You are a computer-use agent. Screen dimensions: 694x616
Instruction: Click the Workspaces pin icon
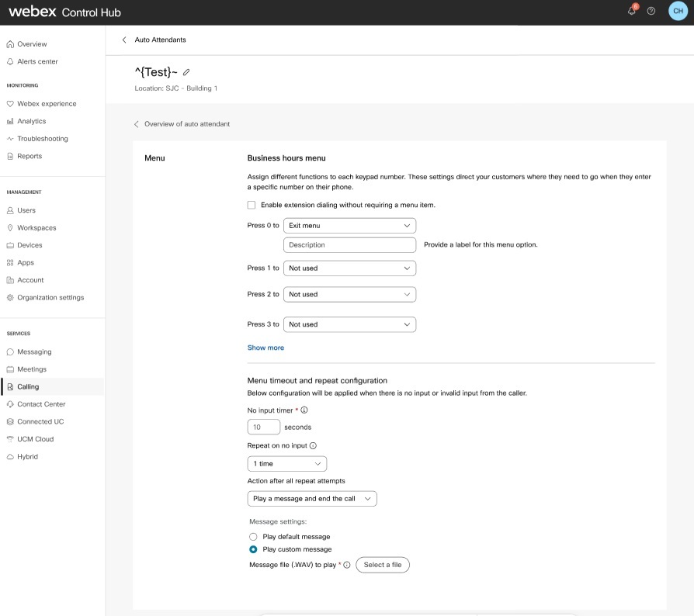10,228
